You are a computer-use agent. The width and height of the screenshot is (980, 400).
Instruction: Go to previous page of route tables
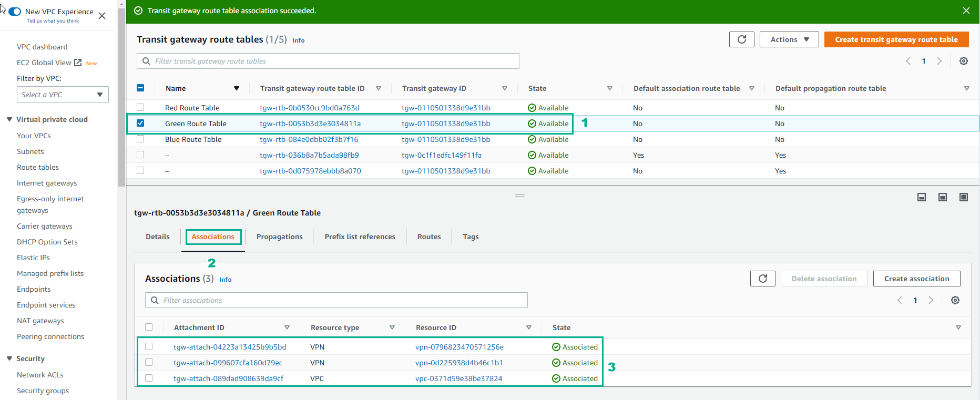click(908, 61)
